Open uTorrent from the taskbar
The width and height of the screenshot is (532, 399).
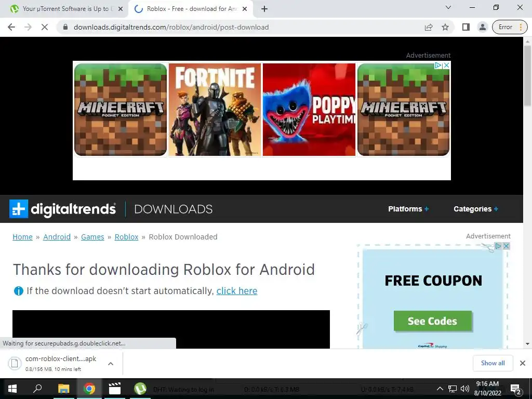tap(140, 389)
